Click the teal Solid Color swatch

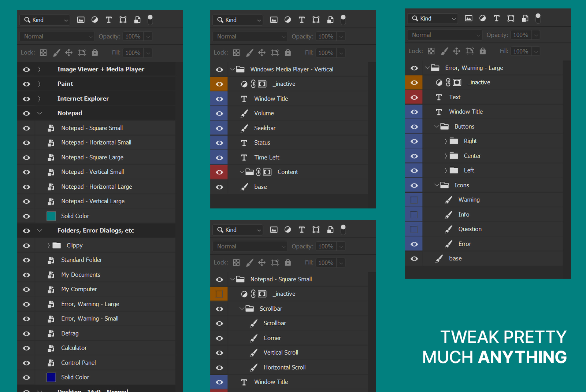tap(51, 216)
